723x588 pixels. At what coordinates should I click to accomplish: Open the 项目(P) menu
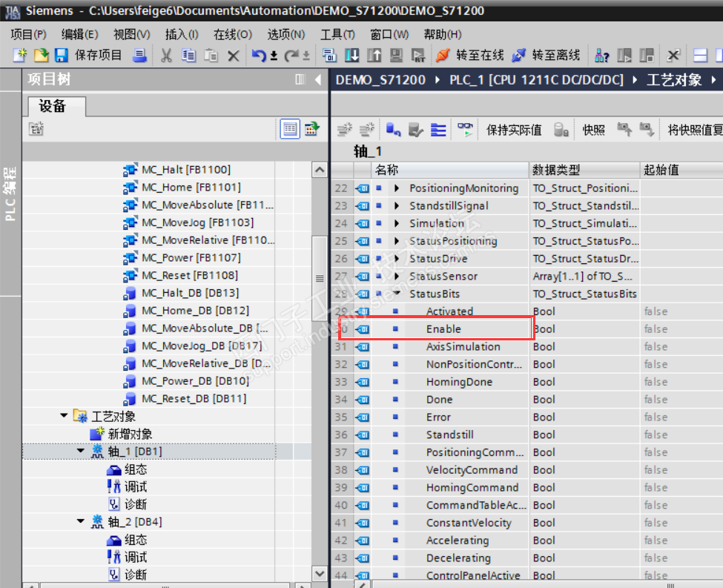[x=29, y=34]
